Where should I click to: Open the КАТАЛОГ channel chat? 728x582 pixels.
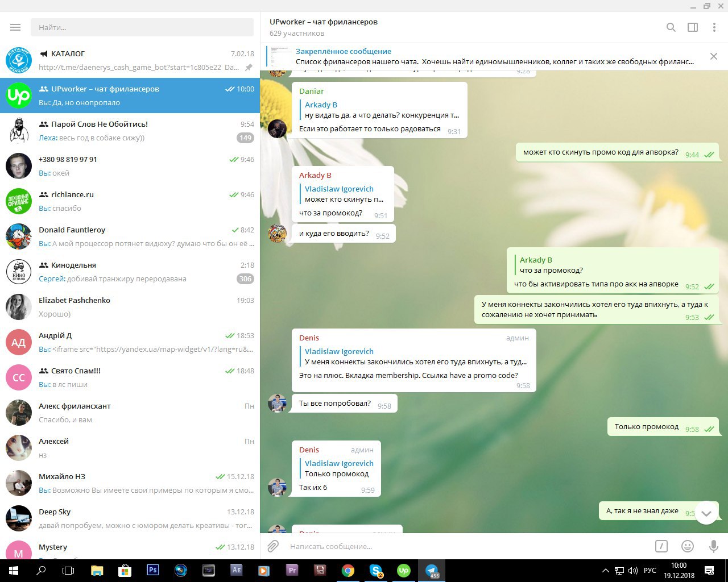click(130, 60)
